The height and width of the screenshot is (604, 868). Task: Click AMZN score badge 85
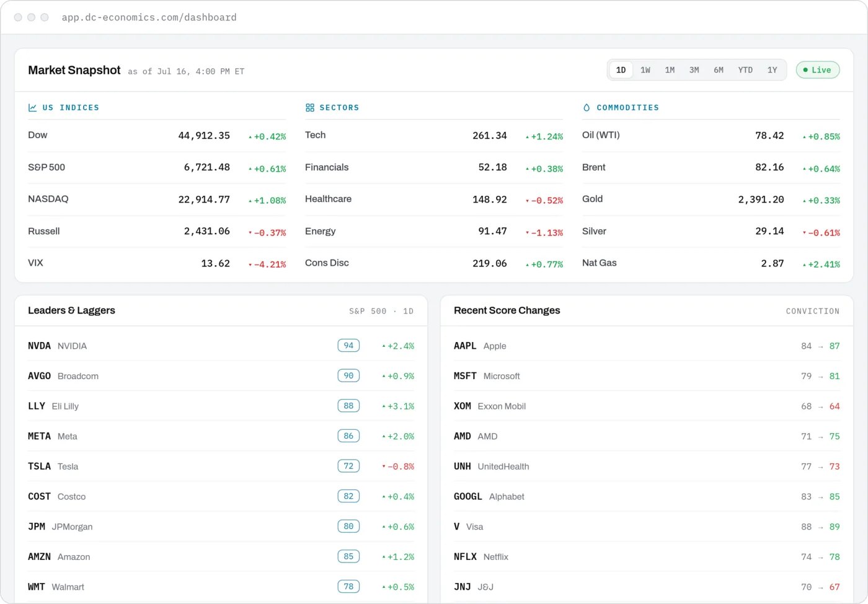[x=348, y=556]
